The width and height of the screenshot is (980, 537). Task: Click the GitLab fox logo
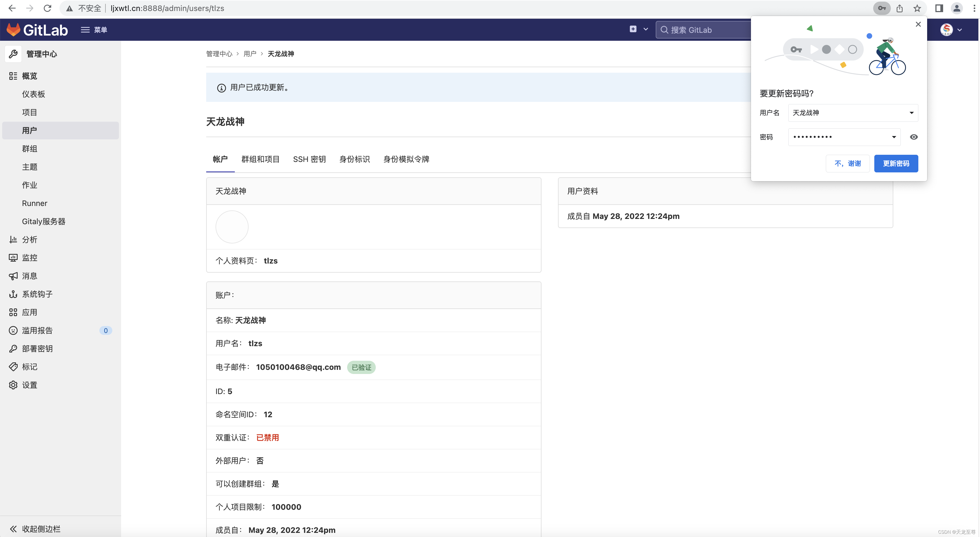pos(13,30)
